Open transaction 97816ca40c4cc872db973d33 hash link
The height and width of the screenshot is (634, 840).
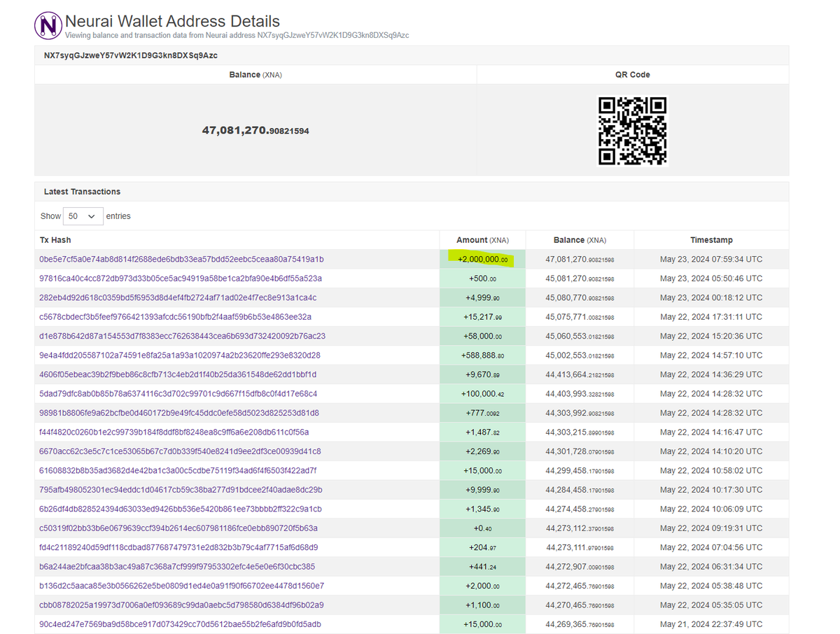181,279
